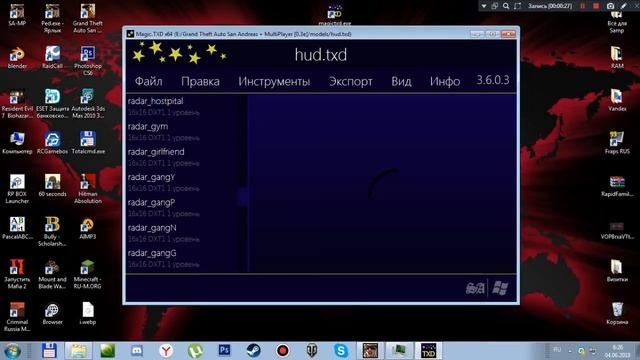Viewport: 640px width, 360px height.
Task: Open Steam from the taskbar
Action: point(253,351)
